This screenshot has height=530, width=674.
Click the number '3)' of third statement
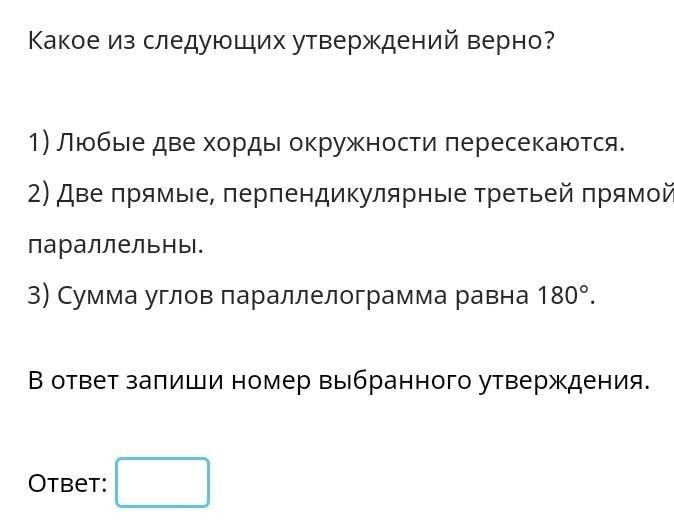pos(39,295)
